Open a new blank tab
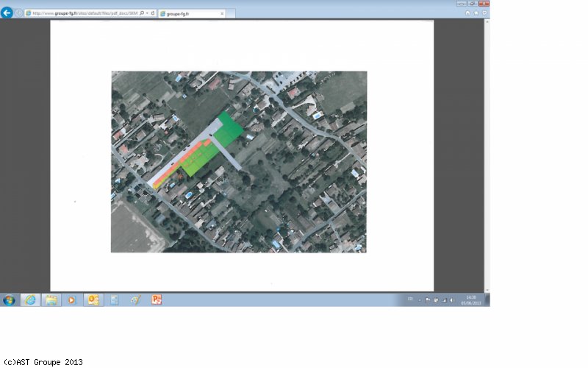The width and height of the screenshot is (588, 368). coord(231,13)
